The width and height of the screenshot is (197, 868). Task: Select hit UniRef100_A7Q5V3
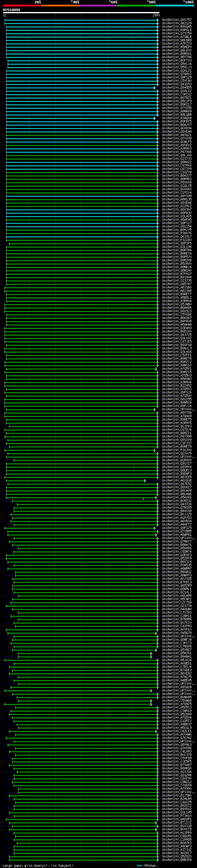177,389
